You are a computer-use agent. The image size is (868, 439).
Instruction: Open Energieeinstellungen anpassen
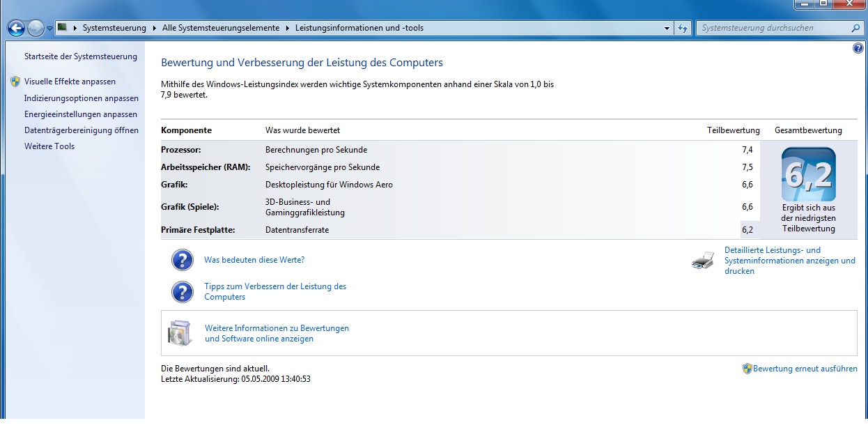tap(81, 114)
